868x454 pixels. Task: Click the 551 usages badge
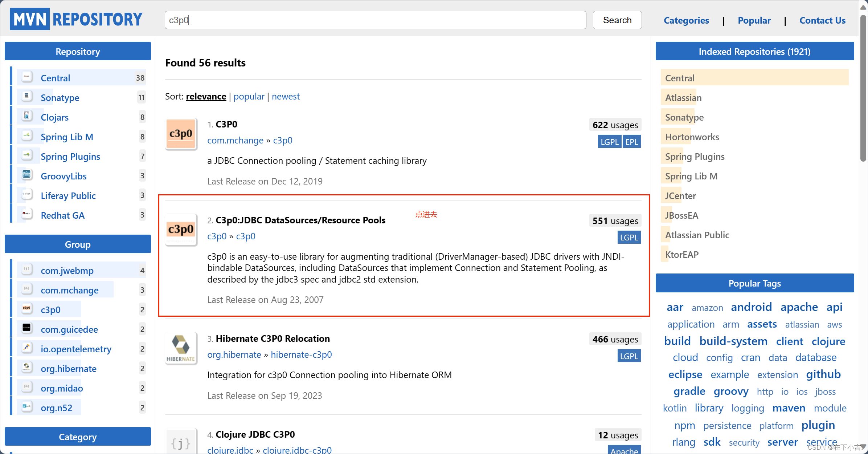(x=615, y=221)
